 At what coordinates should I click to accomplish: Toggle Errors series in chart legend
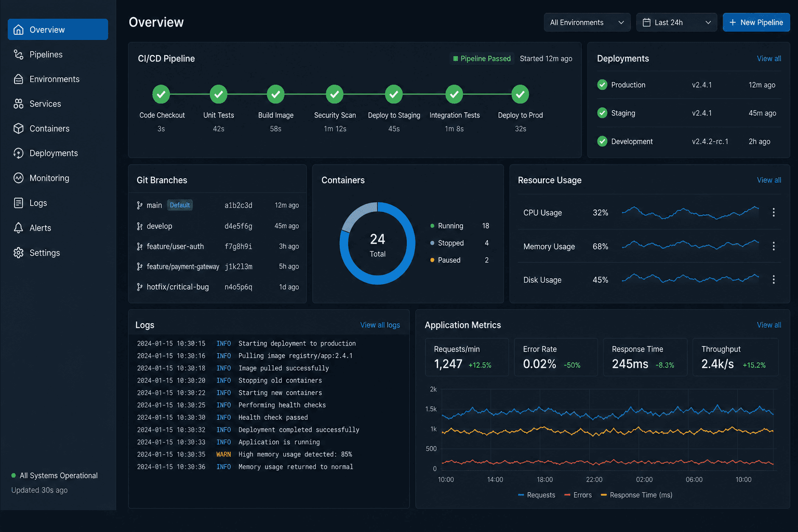pos(578,495)
